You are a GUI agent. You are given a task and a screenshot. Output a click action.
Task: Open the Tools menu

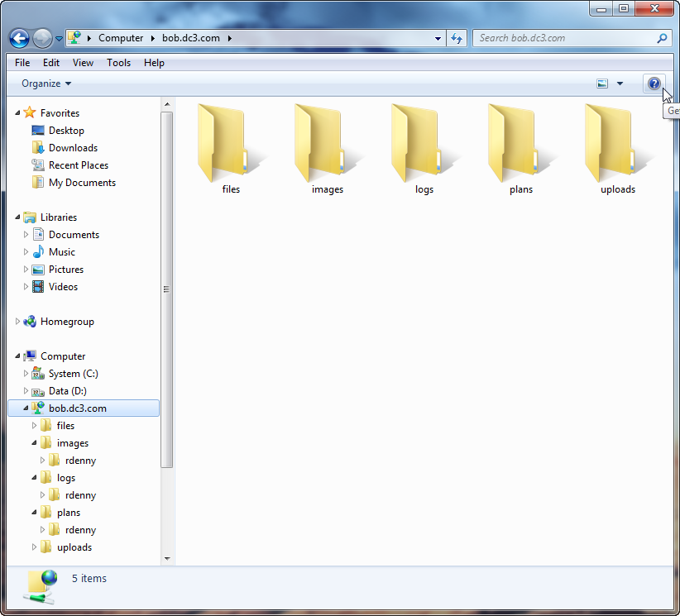[x=119, y=63]
